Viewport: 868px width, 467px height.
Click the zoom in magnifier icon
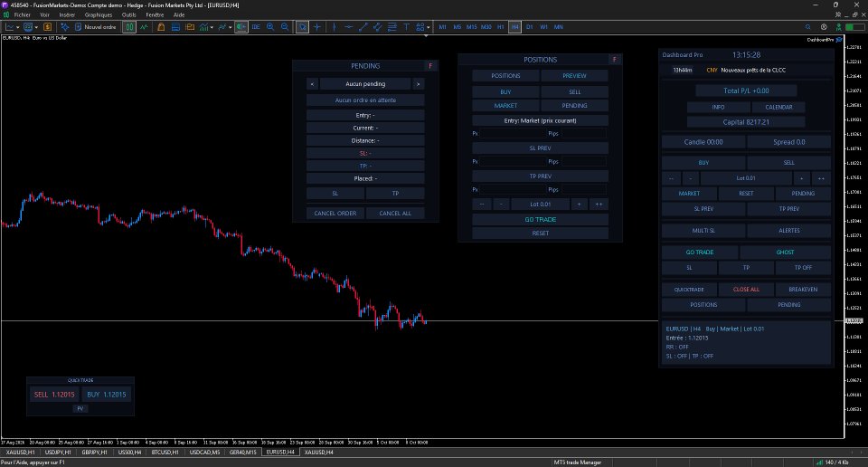(x=270, y=26)
